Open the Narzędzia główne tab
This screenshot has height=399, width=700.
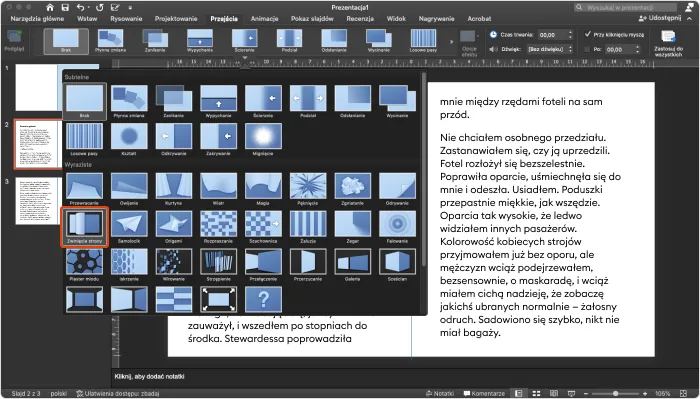click(37, 19)
